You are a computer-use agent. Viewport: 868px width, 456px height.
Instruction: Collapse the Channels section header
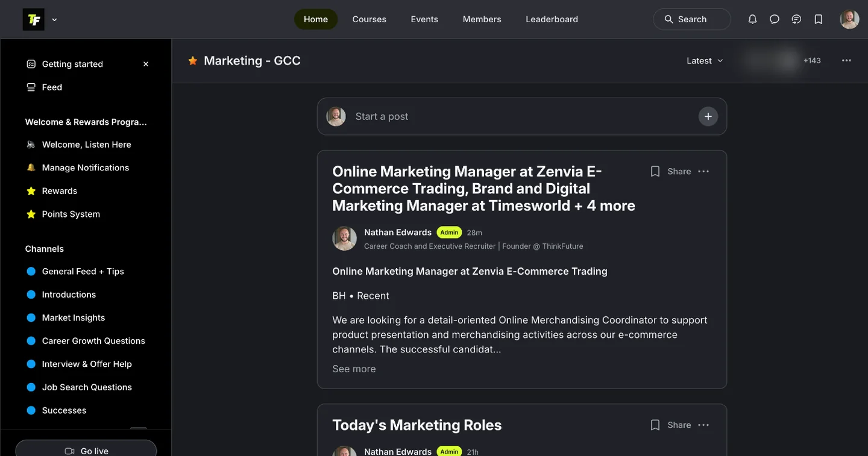(x=45, y=249)
